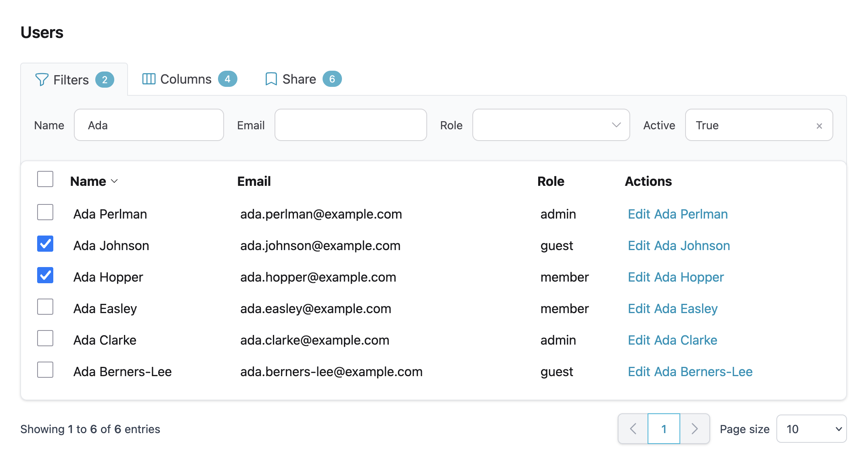Click the columns icon beside Columns
This screenshot has width=868, height=463.
(x=149, y=79)
